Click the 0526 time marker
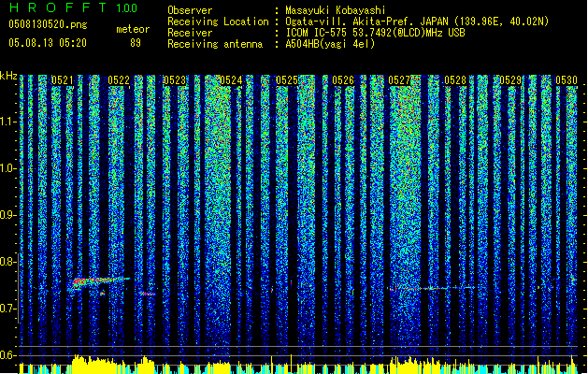This screenshot has height=374, width=588. point(343,80)
